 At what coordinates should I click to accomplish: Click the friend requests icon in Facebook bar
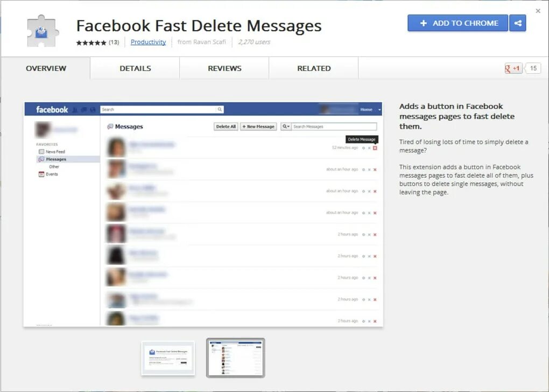point(75,110)
